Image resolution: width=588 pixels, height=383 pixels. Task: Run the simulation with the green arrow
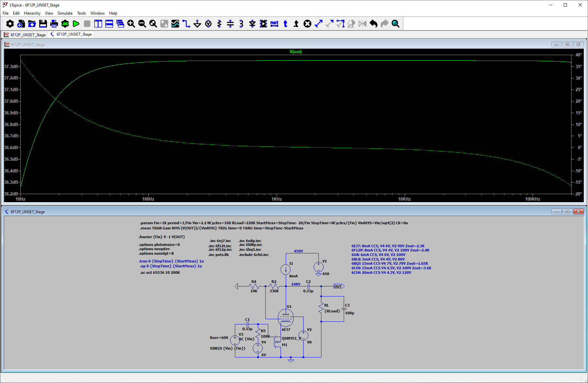[76, 24]
